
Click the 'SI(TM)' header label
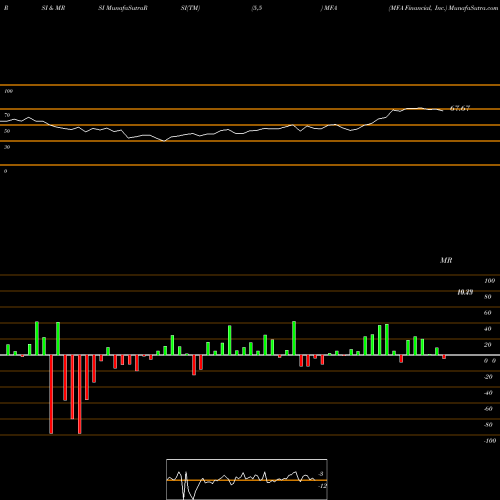(x=190, y=8)
